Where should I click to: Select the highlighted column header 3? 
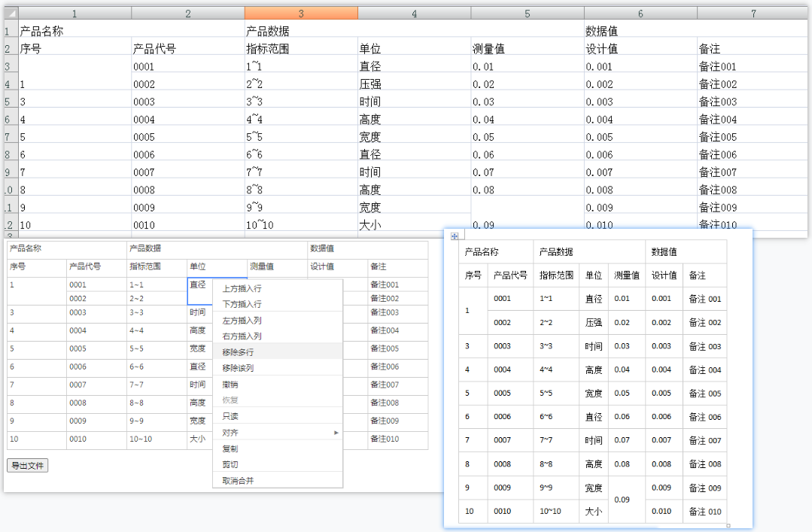(x=301, y=13)
